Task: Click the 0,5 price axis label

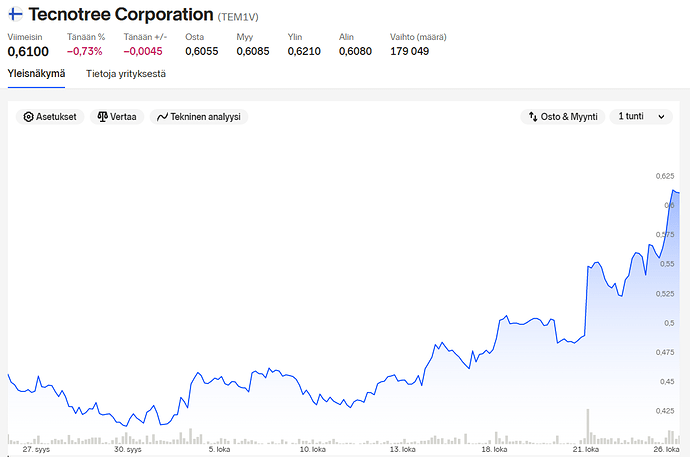Action: click(669, 323)
